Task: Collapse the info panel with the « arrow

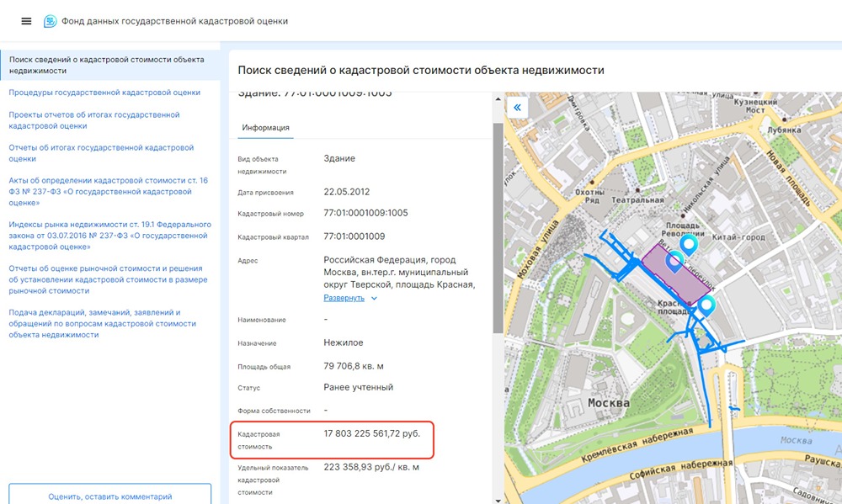Action: point(516,108)
